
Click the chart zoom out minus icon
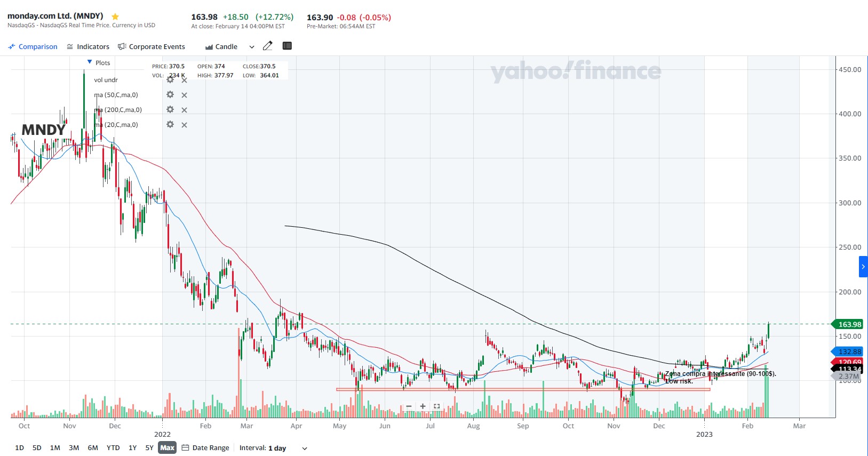coord(409,406)
